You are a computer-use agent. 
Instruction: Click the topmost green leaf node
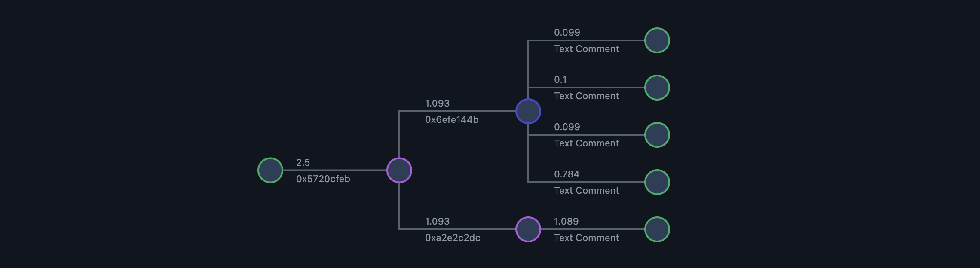point(657,40)
